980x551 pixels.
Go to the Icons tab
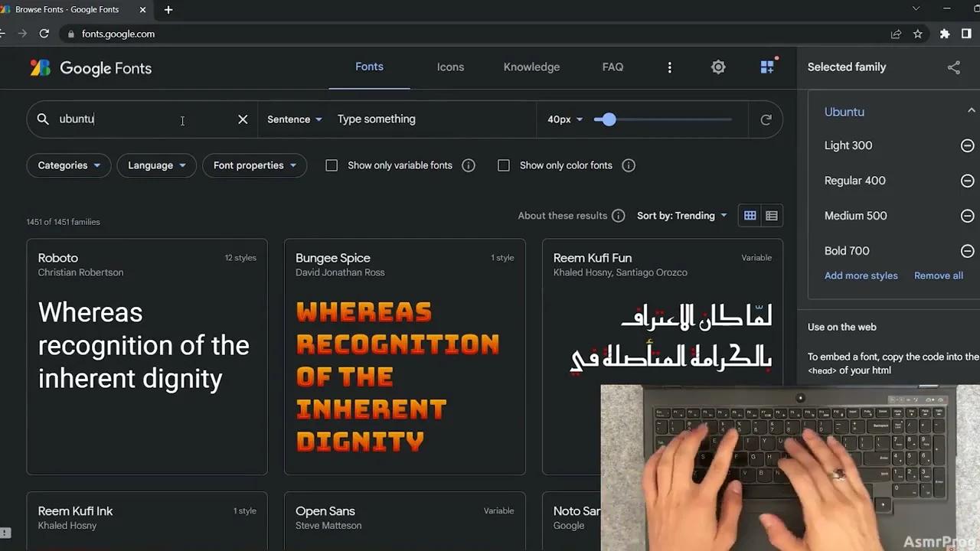450,67
